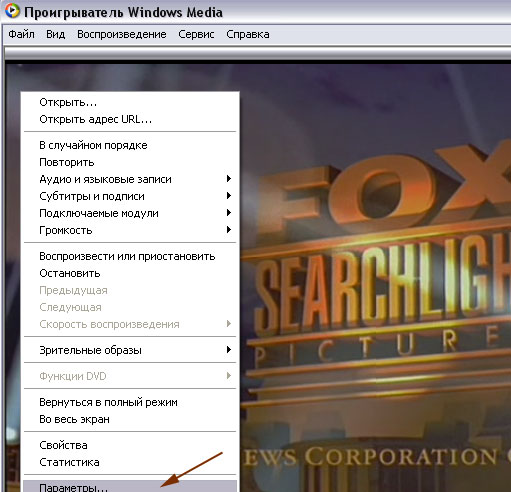Expand Субтитры и подписи submenu
511x492 pixels.
tap(130, 196)
